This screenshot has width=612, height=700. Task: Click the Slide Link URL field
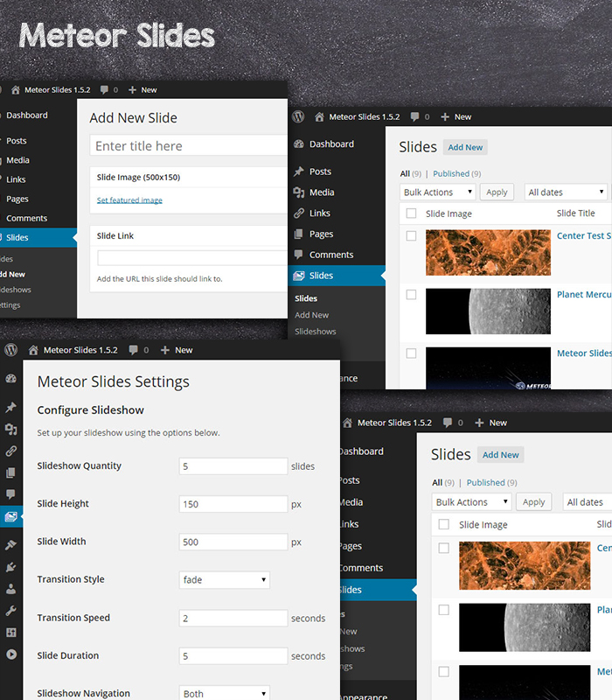point(192,258)
